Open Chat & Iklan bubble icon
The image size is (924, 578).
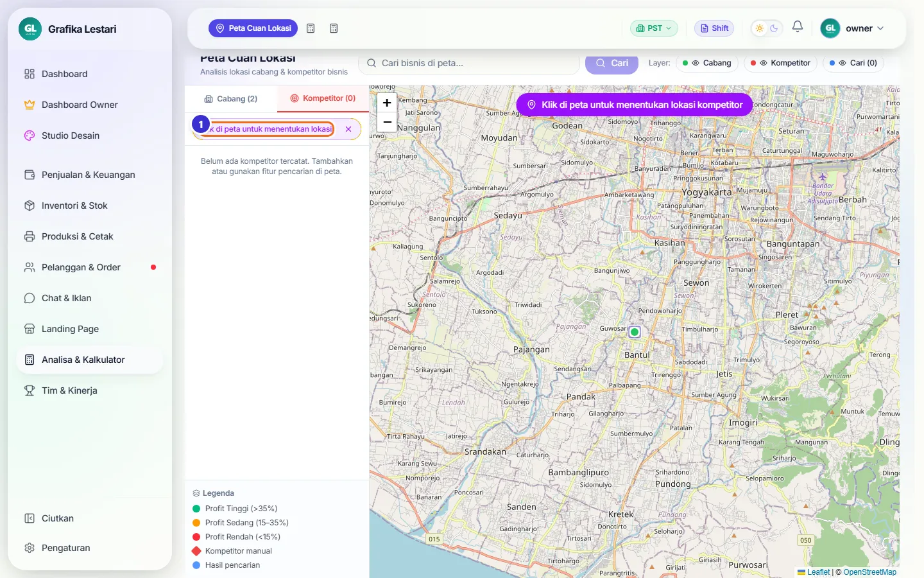pyautogui.click(x=30, y=298)
